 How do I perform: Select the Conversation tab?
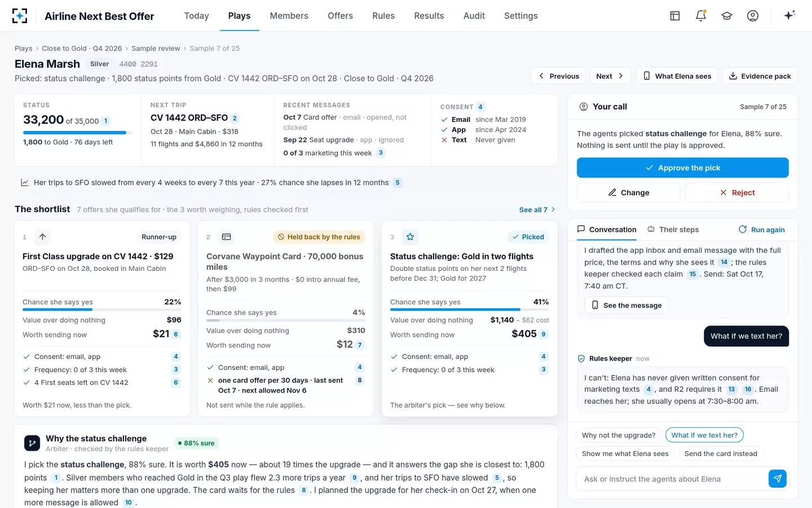pos(607,230)
